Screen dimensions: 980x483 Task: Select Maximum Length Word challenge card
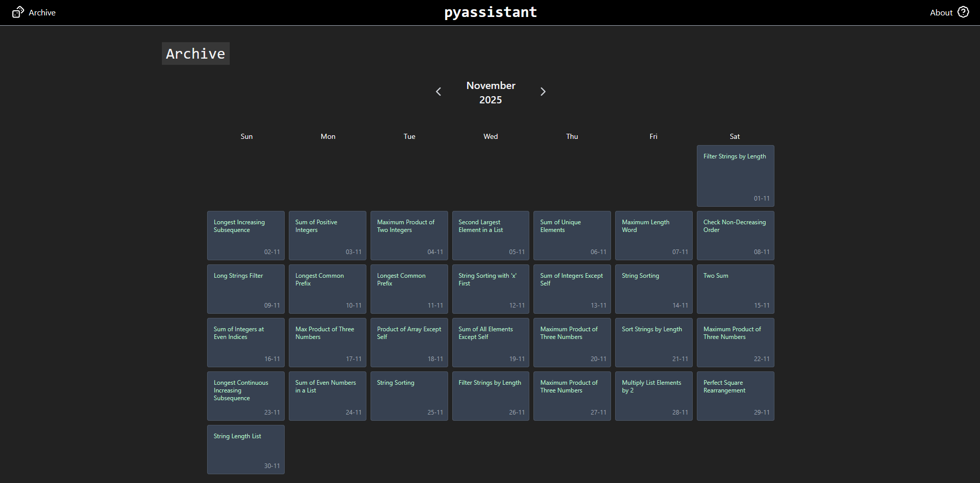pos(654,236)
